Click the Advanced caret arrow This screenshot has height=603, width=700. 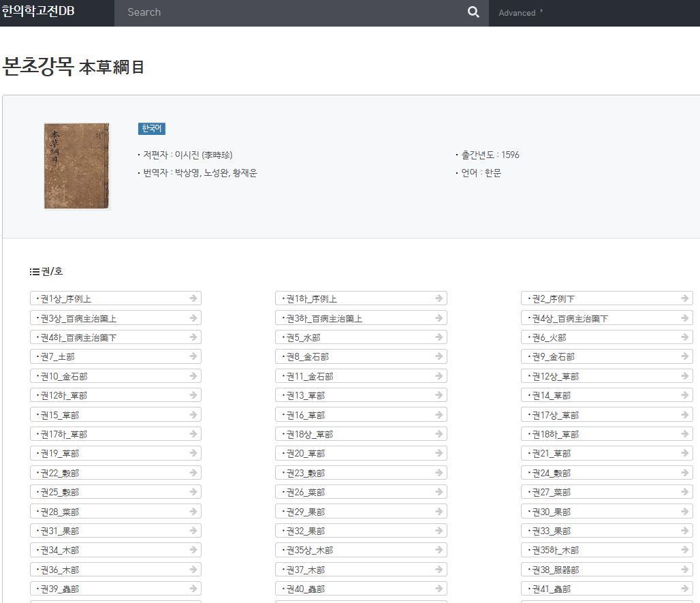click(x=541, y=12)
